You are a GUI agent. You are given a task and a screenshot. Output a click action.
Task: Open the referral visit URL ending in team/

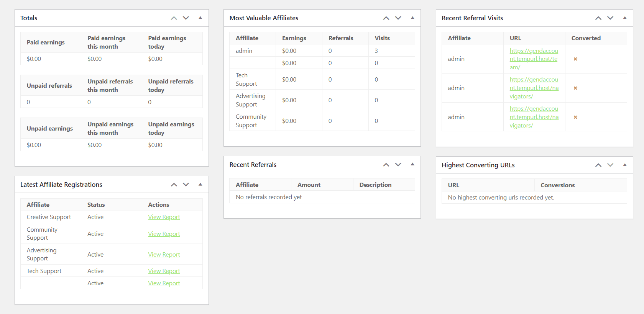pyautogui.click(x=533, y=59)
